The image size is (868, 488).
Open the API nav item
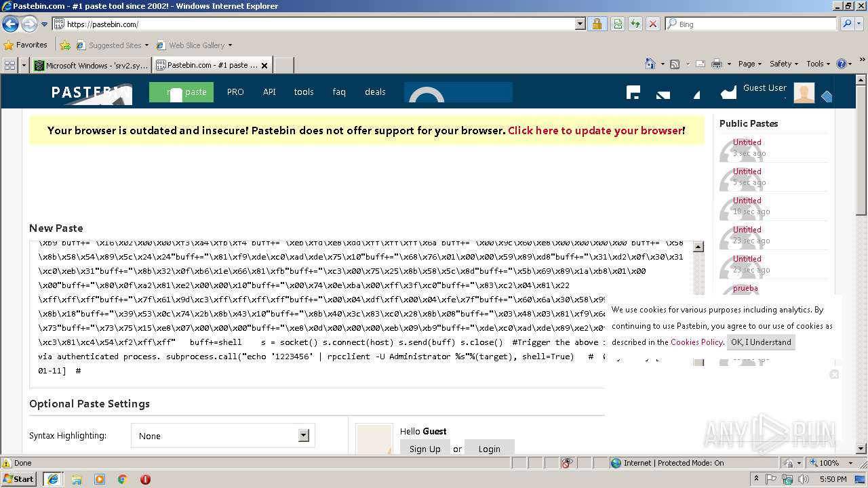pyautogui.click(x=269, y=92)
